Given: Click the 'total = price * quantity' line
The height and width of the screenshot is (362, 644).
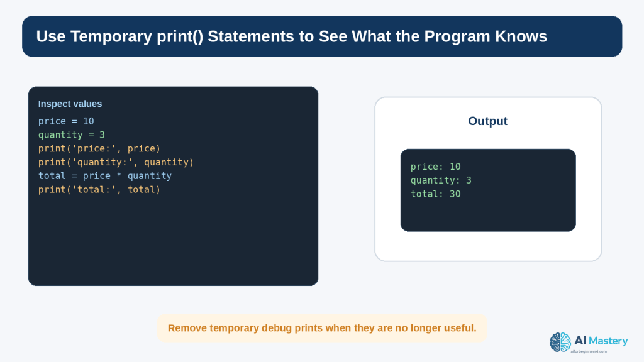Looking at the screenshot, I should click(x=105, y=176).
